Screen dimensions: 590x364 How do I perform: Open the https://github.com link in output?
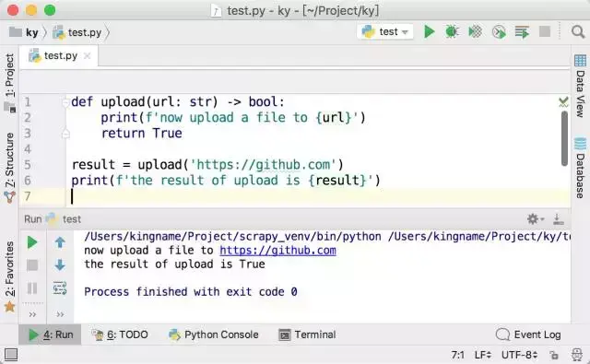277,251
